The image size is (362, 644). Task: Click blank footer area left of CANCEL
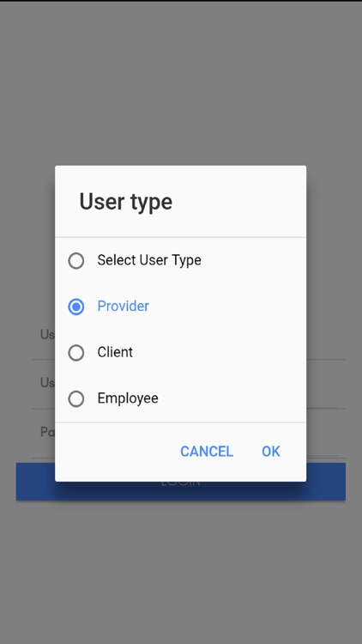pyautogui.click(x=115, y=452)
